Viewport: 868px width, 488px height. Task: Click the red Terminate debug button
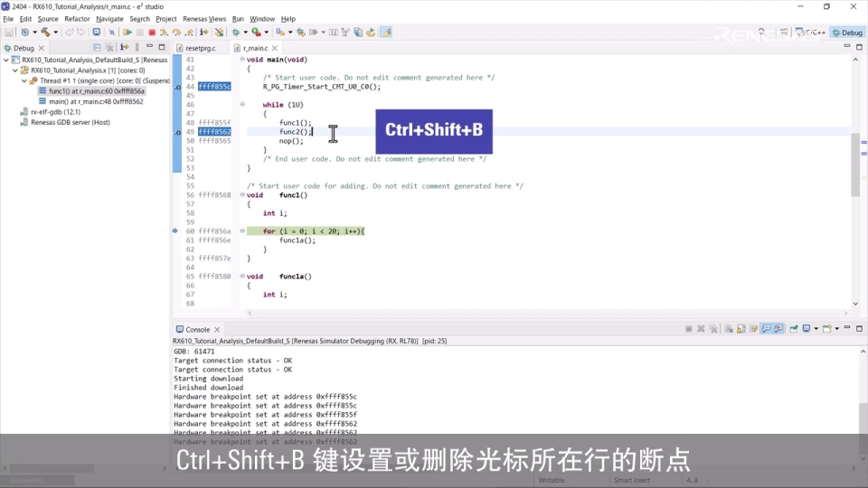coord(152,33)
